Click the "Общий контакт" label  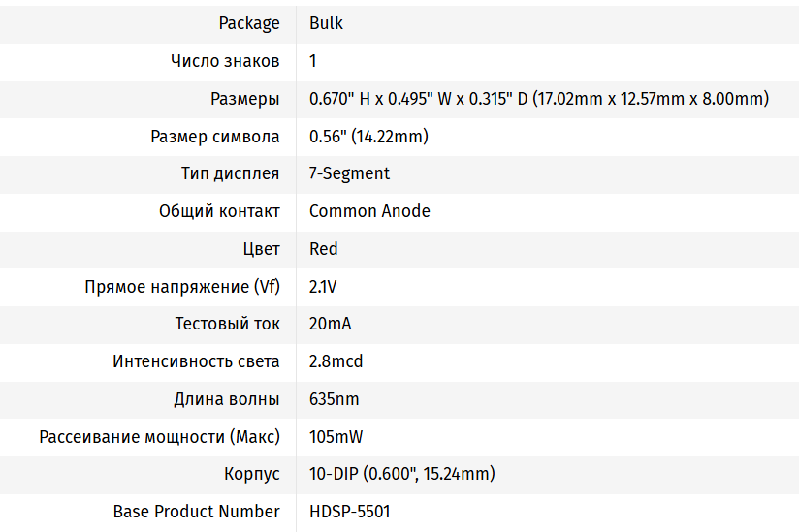(219, 211)
